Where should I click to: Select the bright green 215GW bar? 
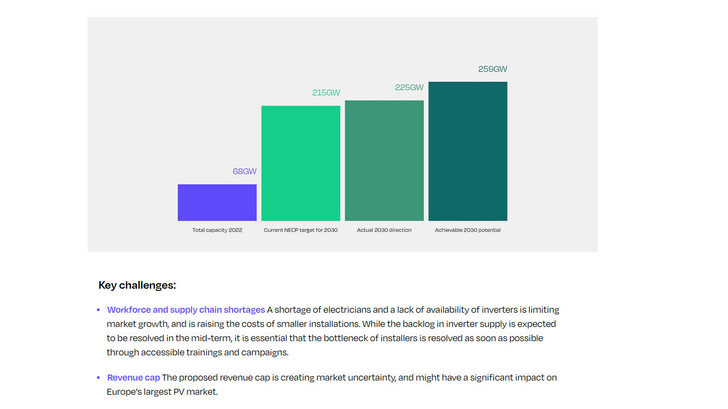300,162
